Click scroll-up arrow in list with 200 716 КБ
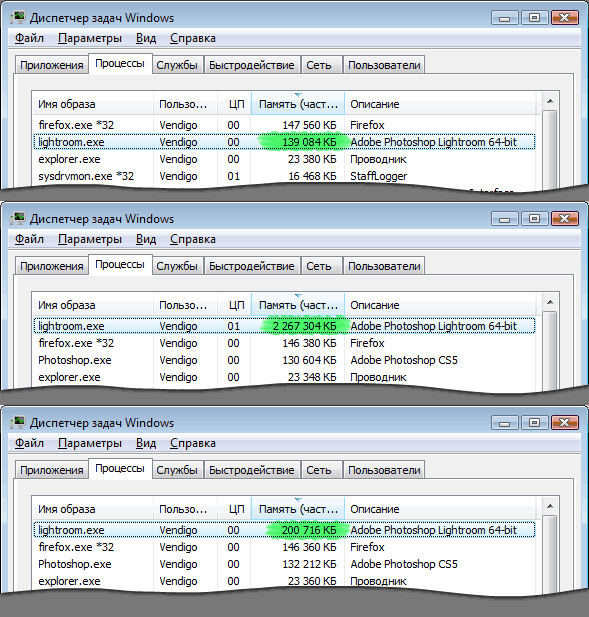Viewport: 589px width, 617px height. pyautogui.click(x=550, y=506)
